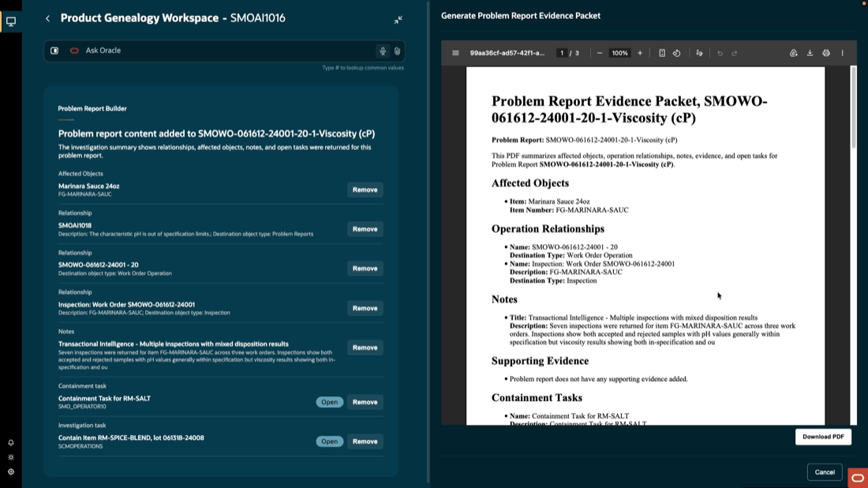Click the SMOAI1018 relationship title
868x488 pixels.
[75, 226]
